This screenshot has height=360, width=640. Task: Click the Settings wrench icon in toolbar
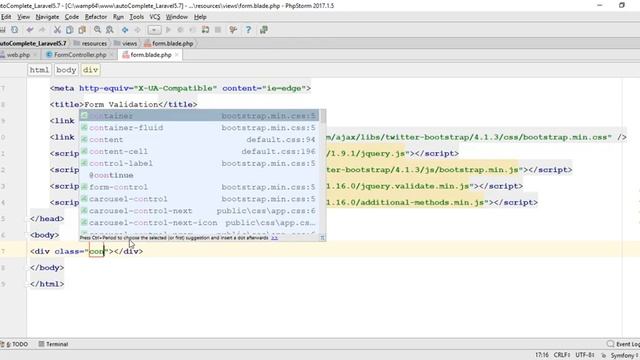coord(233,30)
